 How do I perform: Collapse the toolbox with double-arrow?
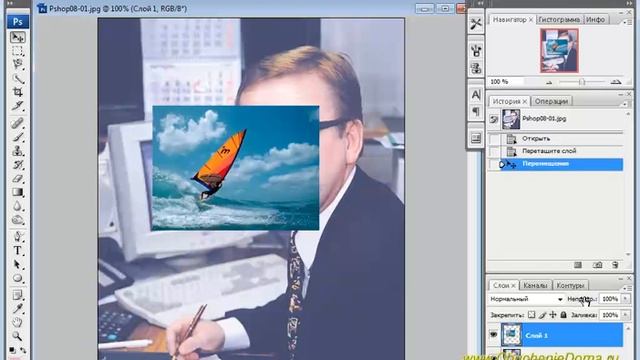[x=11, y=3]
